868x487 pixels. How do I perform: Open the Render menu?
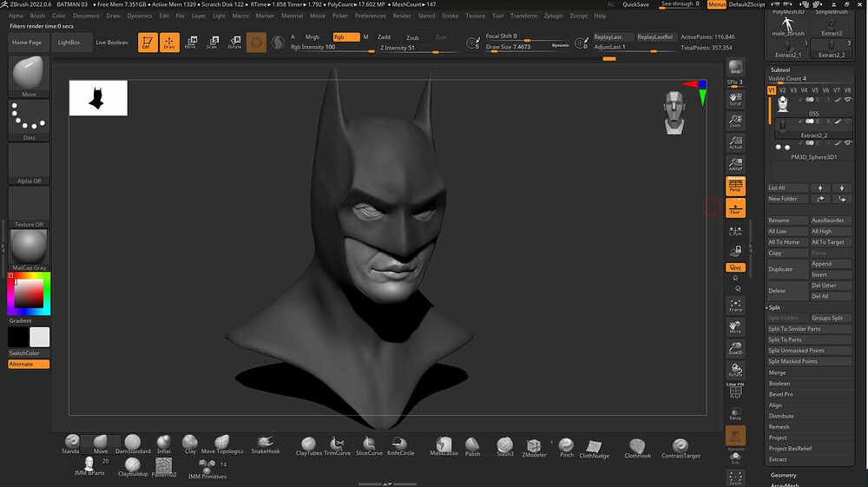(x=402, y=16)
